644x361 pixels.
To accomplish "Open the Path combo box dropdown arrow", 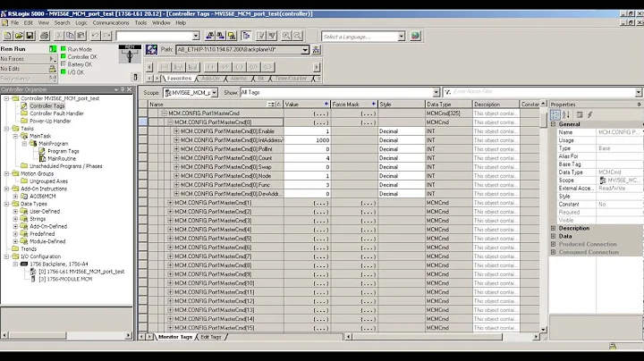I will (x=305, y=50).
